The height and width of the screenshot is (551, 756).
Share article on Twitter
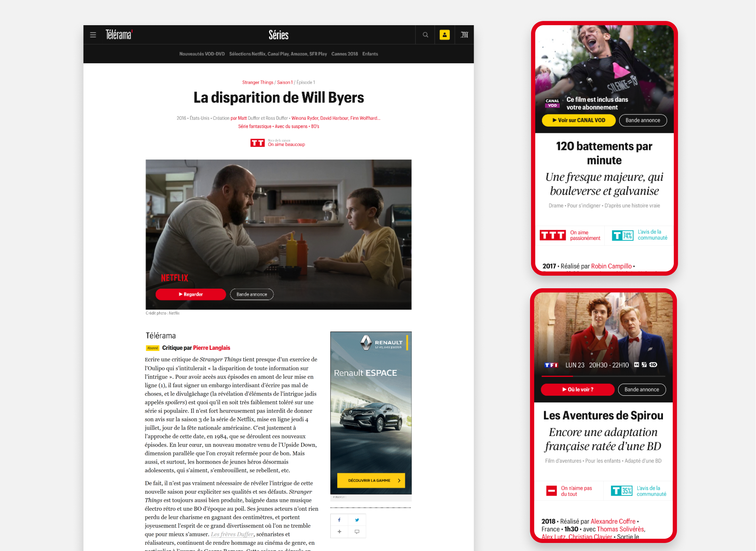(x=357, y=520)
